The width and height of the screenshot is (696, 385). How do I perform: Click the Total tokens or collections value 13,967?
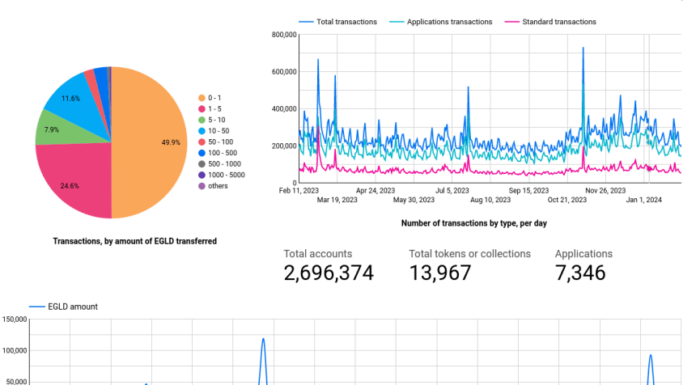[x=440, y=273]
